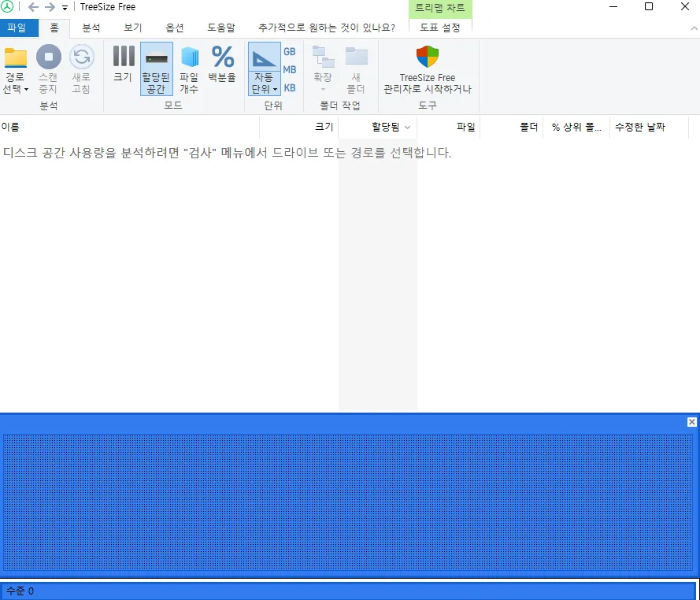Click the 새 폴더 icon
The width and height of the screenshot is (700, 600).
(x=356, y=57)
